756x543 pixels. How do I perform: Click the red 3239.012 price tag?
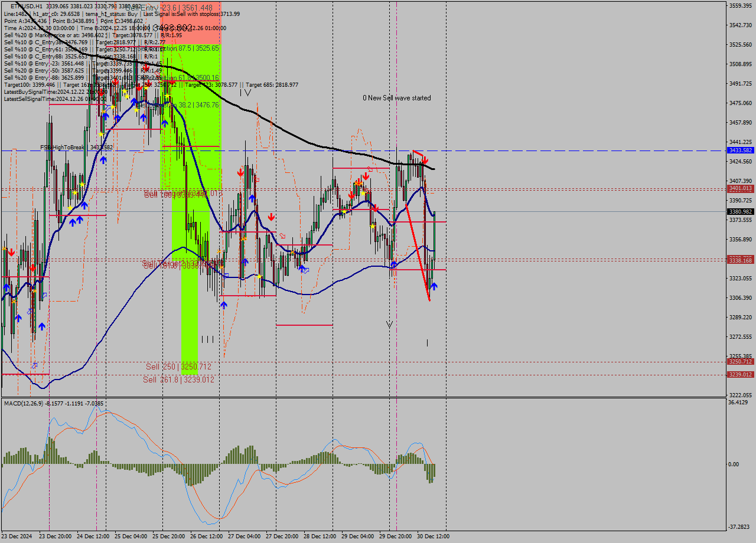click(x=741, y=374)
